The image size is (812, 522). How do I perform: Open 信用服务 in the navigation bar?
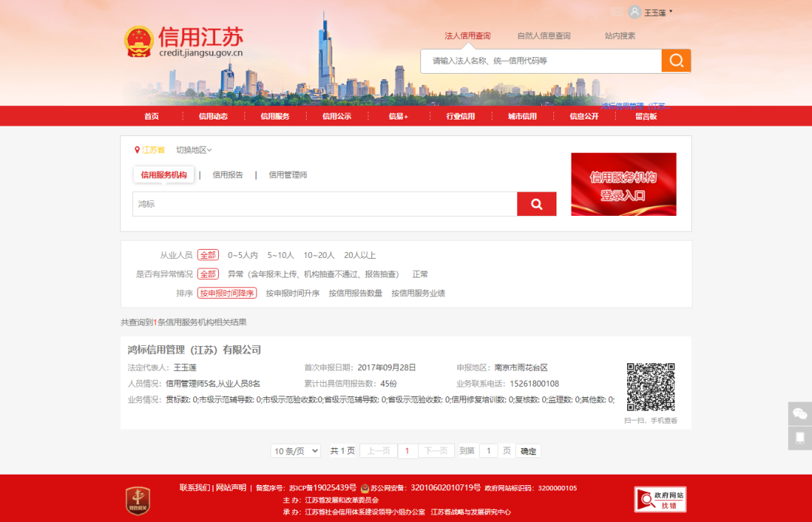tap(275, 117)
